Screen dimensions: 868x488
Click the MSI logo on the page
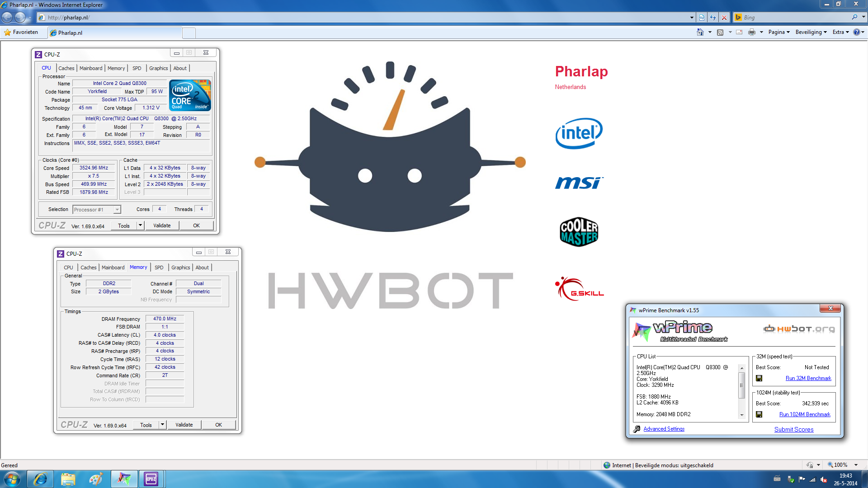[579, 183]
